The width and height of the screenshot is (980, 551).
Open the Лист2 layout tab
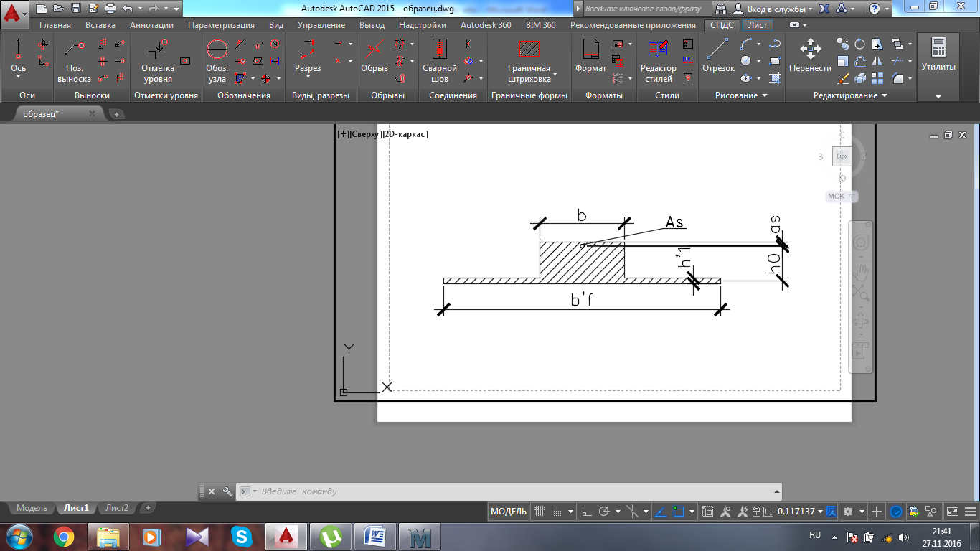(117, 508)
